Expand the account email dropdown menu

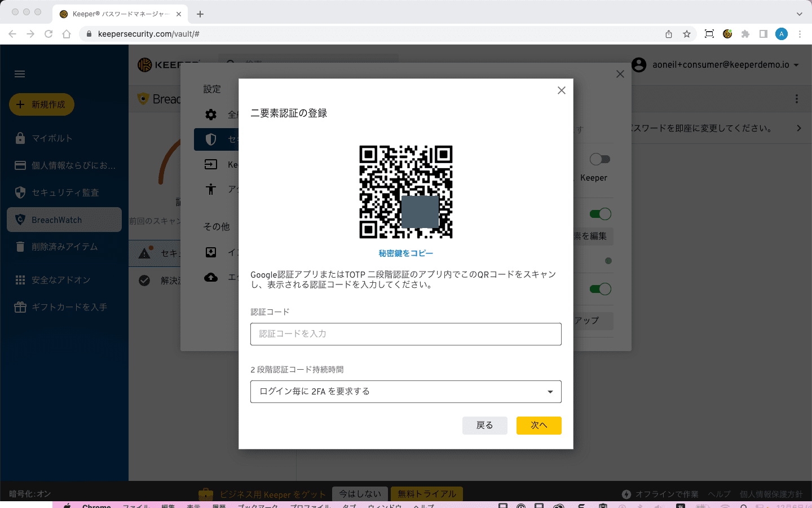point(796,65)
